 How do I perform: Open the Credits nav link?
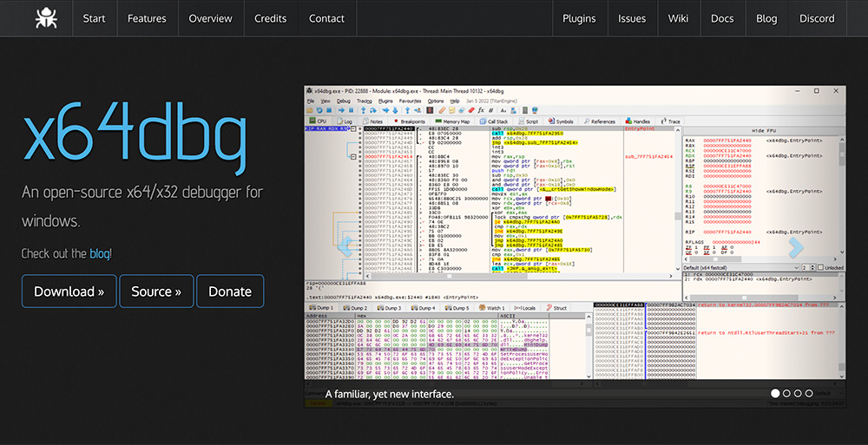coord(270,18)
